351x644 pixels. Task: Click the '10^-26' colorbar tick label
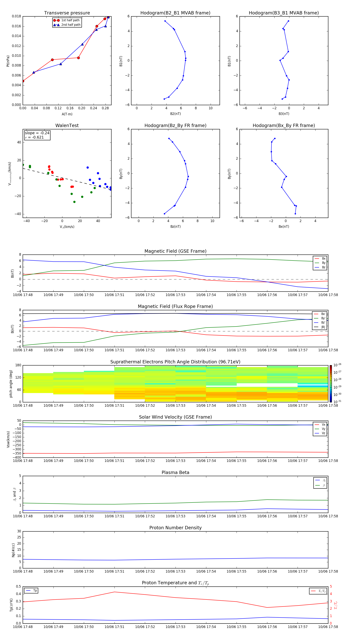(x=337, y=365)
